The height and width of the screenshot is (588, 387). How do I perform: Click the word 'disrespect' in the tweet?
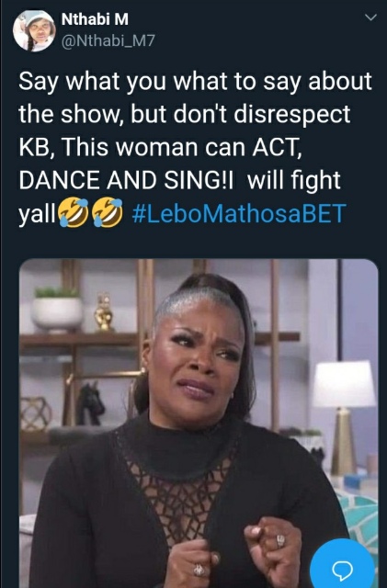292,114
